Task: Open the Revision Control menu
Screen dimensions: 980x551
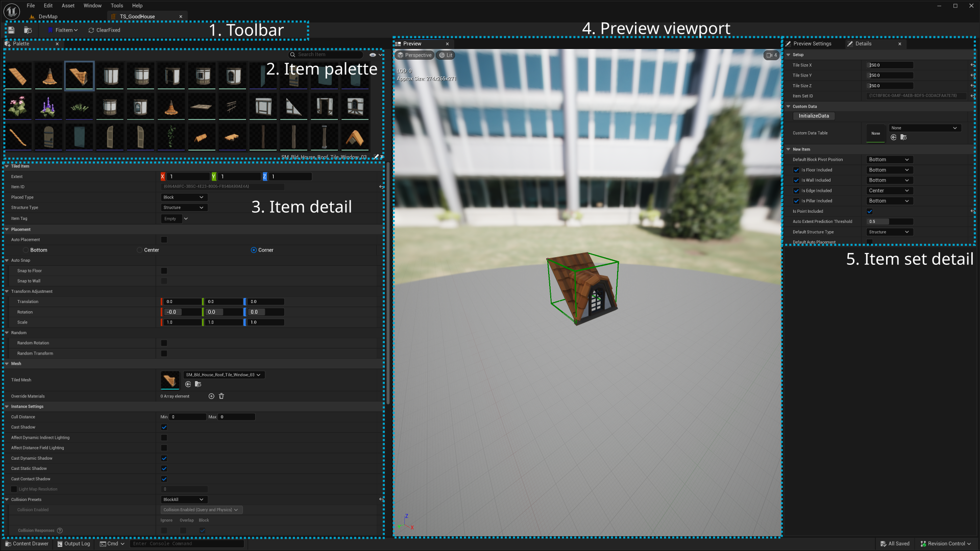Action: [x=946, y=544]
